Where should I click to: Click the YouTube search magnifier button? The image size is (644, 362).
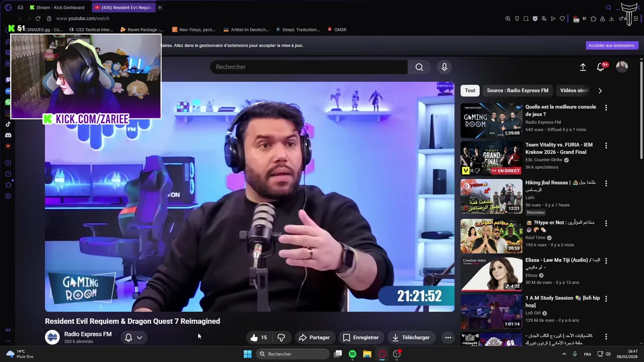point(419,67)
